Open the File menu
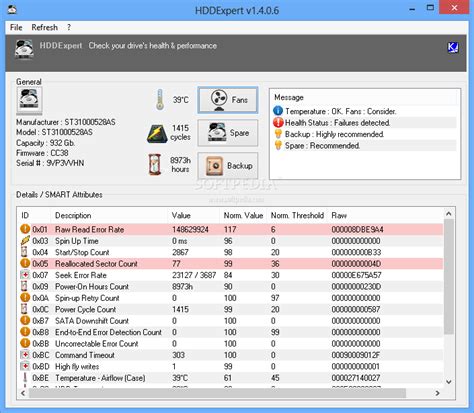 pyautogui.click(x=16, y=27)
